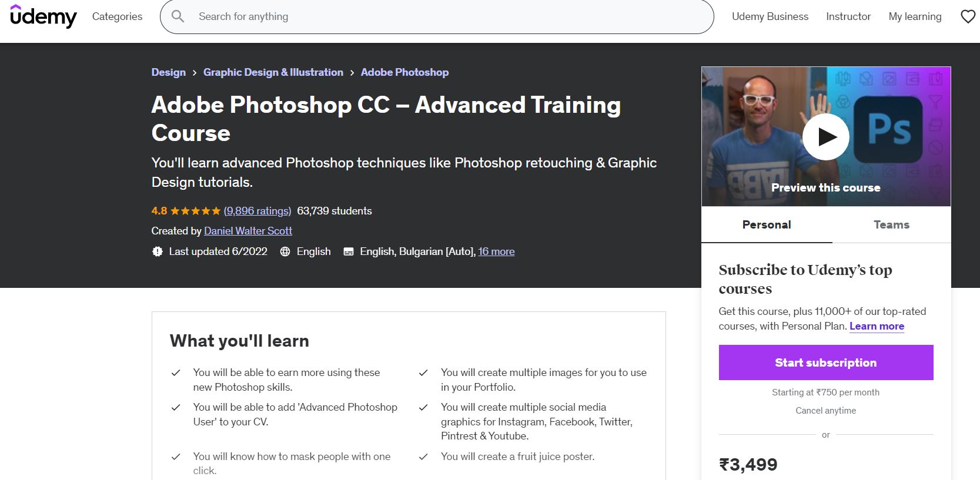This screenshot has width=980, height=480.
Task: Click the Starting at ₹750 per month text
Action: tap(825, 392)
